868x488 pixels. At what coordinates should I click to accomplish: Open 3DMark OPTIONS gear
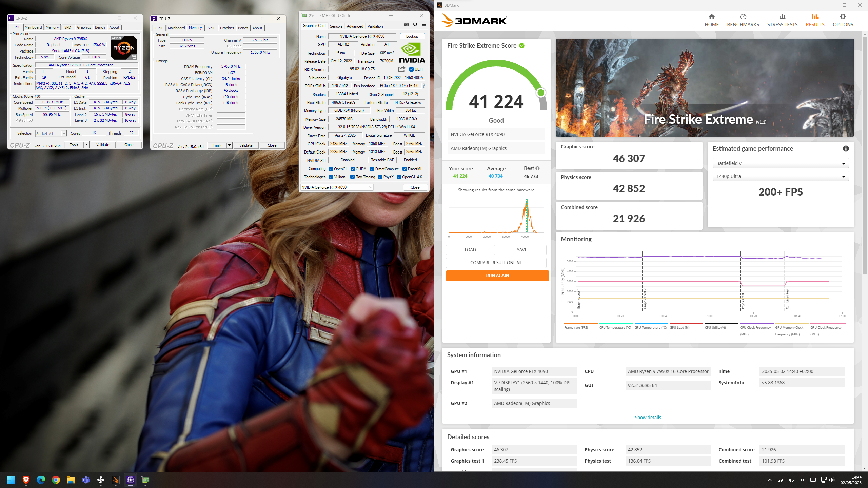(x=843, y=17)
